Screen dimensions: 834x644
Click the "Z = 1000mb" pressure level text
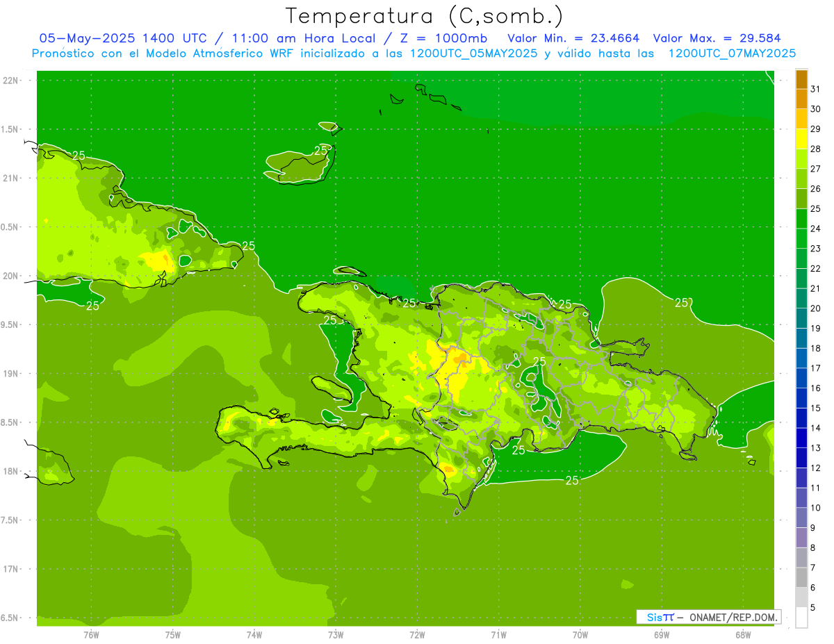coord(444,38)
